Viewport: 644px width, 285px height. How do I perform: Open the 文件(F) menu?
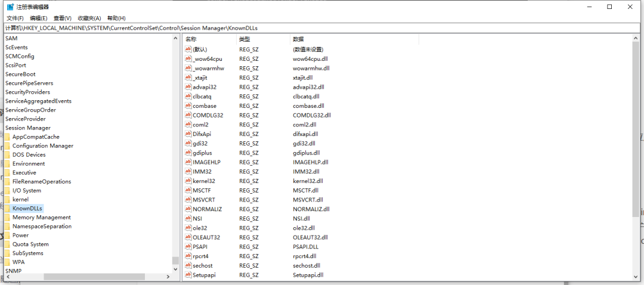15,18
